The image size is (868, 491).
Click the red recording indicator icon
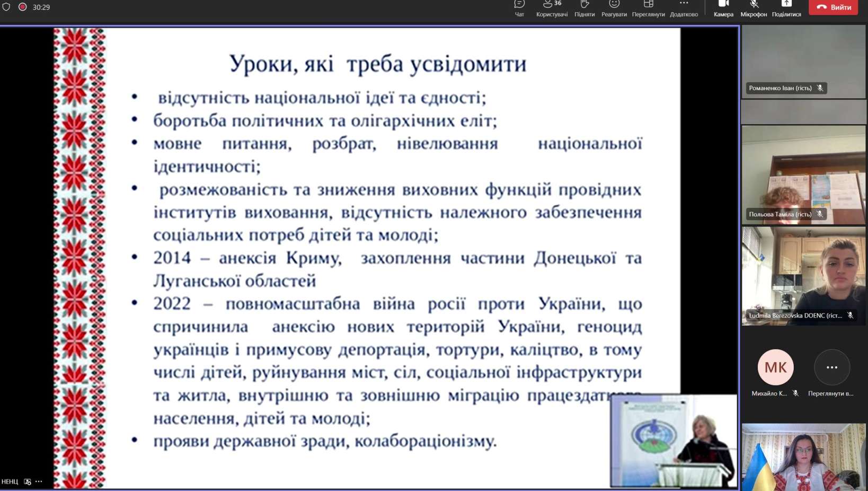point(23,7)
